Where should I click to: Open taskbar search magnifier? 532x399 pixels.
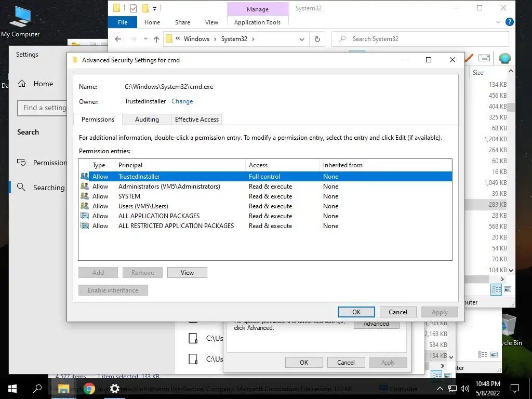(37, 389)
